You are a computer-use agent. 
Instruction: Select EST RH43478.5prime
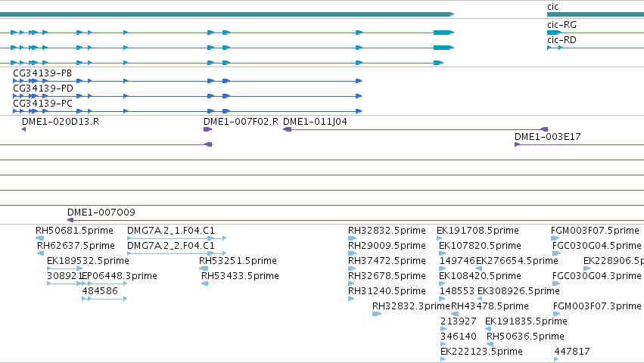tap(490, 306)
